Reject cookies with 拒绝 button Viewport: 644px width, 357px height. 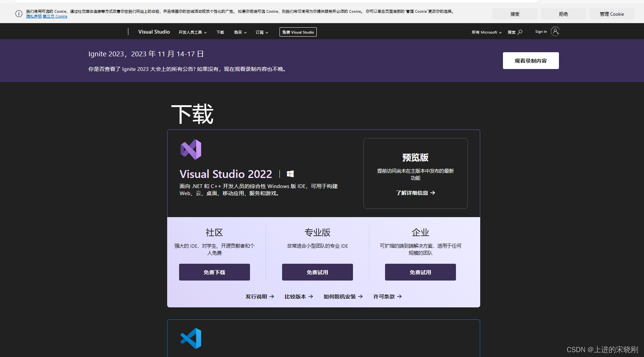563,14
